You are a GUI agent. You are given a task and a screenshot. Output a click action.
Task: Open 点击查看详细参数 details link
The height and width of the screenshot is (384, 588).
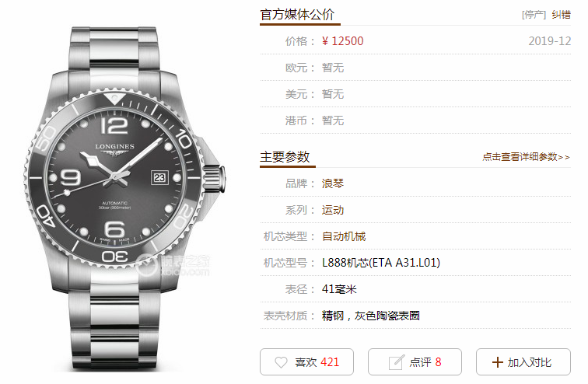click(526, 157)
